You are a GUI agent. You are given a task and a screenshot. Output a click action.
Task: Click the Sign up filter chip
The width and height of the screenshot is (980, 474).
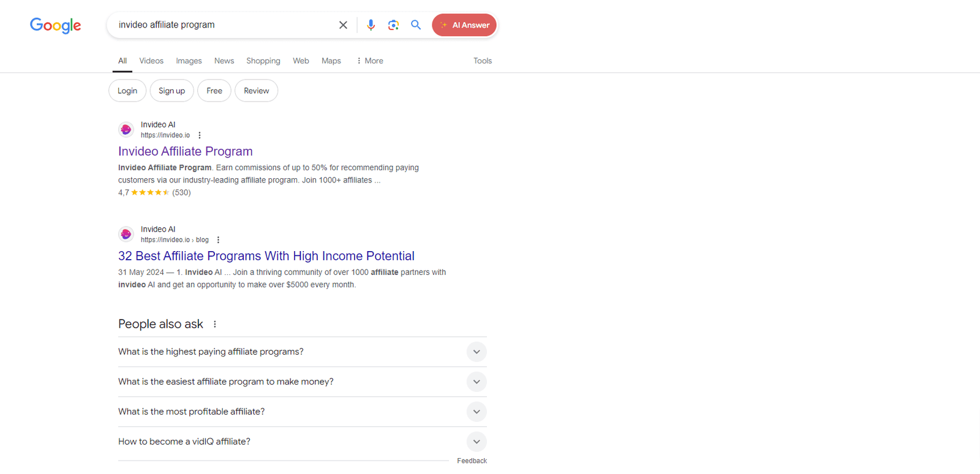click(x=172, y=91)
